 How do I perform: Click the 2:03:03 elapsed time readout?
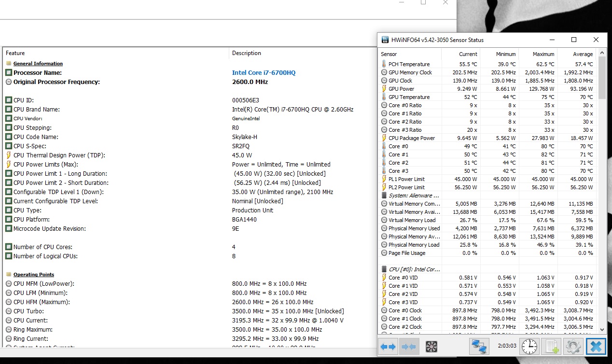507,346
